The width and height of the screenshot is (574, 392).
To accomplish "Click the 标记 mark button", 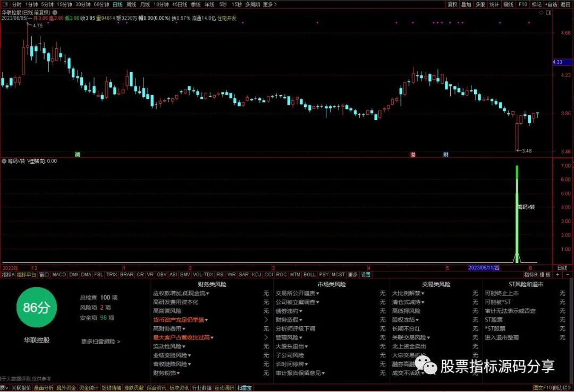I will click(x=537, y=4).
